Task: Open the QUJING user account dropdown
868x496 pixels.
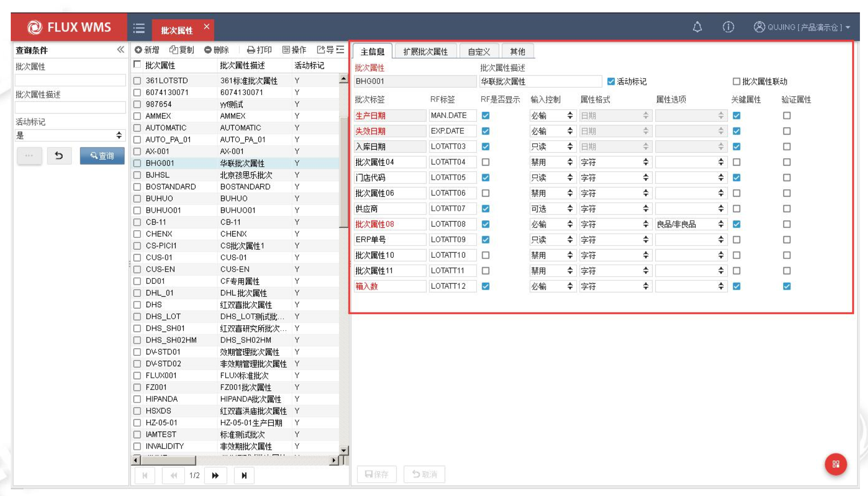Action: tap(805, 27)
